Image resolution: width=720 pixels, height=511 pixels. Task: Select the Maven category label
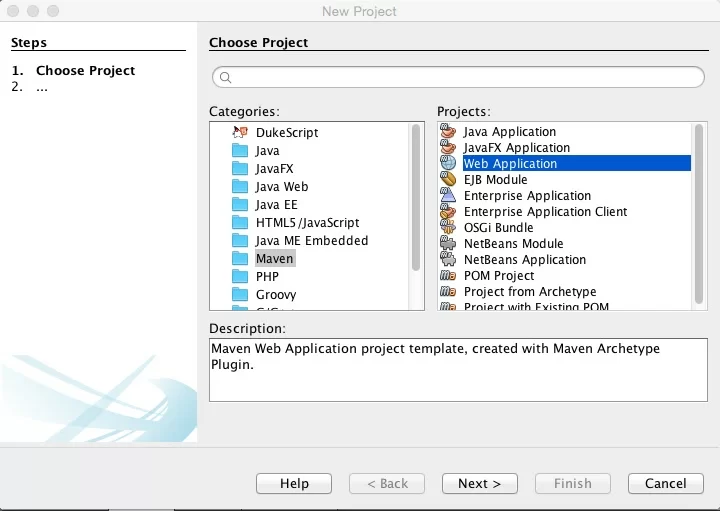click(275, 258)
